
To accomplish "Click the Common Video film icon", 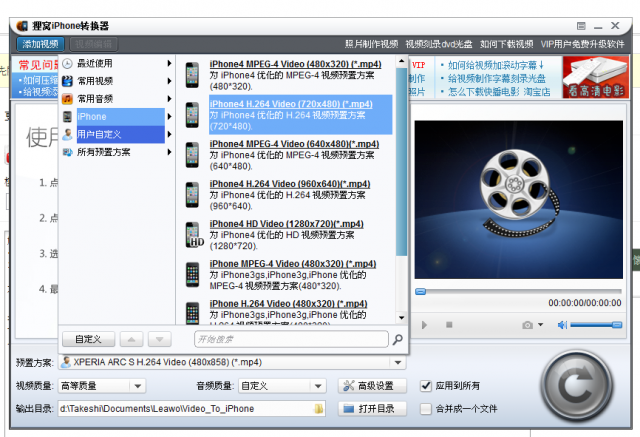I will pos(67,81).
